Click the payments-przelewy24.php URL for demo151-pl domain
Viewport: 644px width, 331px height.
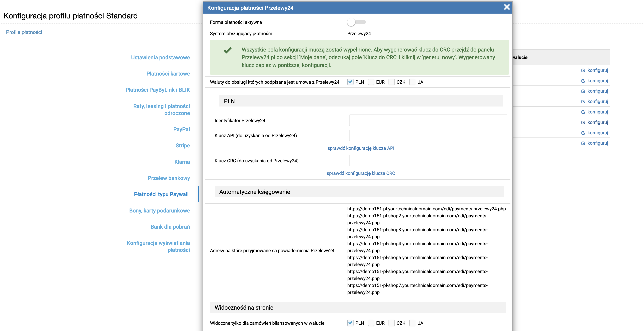426,209
